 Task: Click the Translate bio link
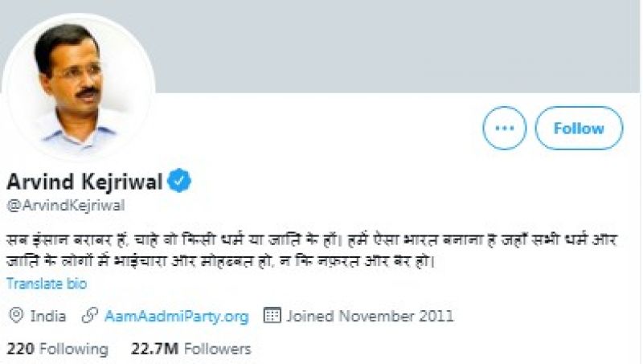(47, 283)
